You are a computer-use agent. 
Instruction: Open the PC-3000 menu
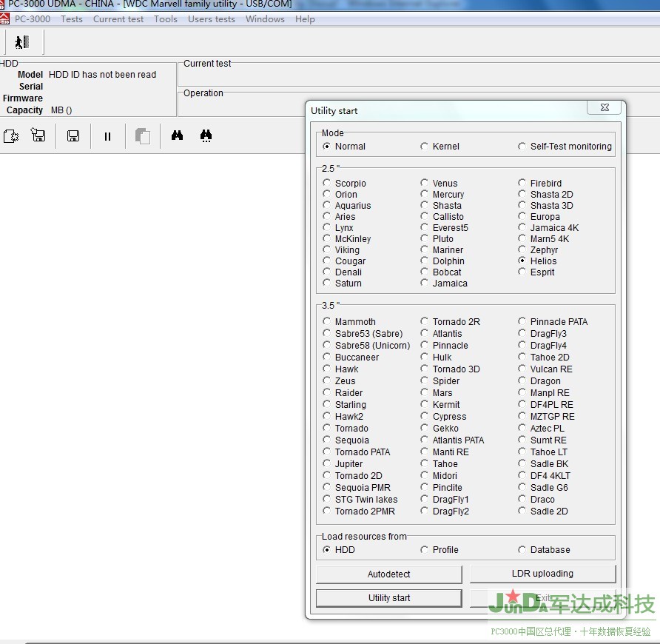coord(33,19)
